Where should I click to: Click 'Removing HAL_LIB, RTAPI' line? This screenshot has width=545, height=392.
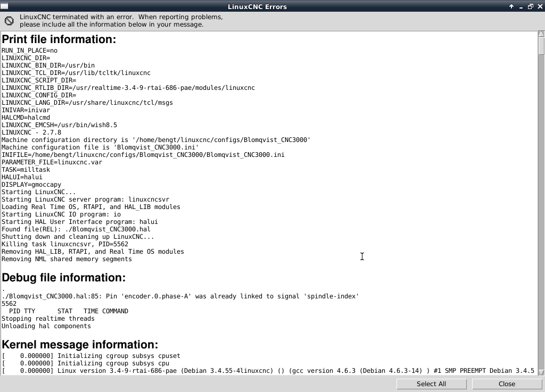(93, 252)
